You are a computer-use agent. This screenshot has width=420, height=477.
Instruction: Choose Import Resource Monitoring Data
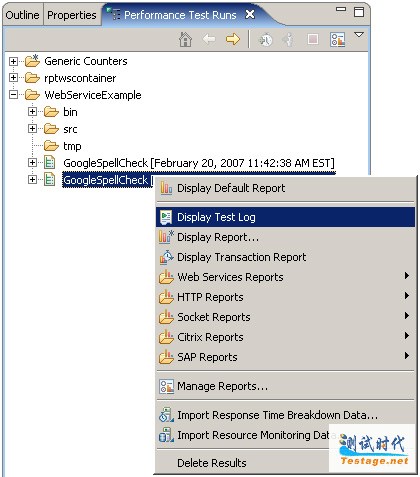point(285,435)
